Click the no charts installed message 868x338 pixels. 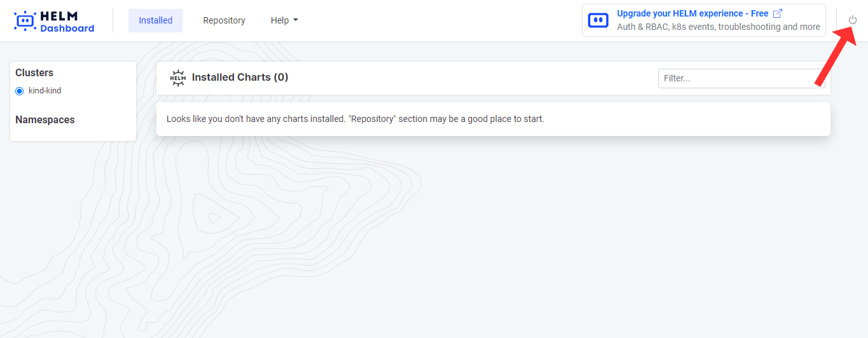click(x=355, y=119)
